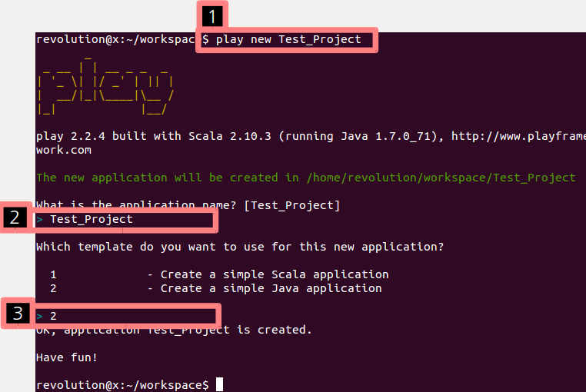
Task: Click the 'Which template do you want to use' question
Action: pyautogui.click(x=240, y=247)
